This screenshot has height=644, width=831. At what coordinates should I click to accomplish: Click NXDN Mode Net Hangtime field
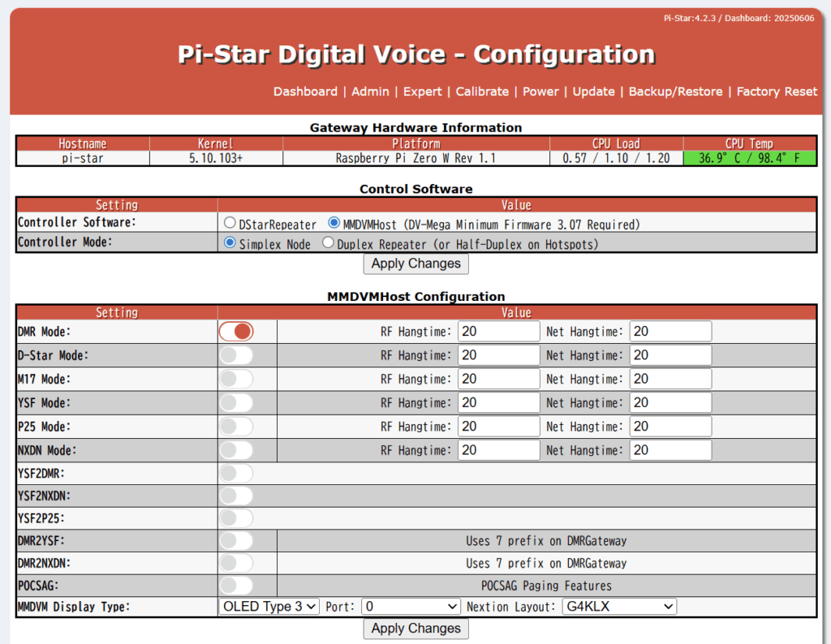670,451
